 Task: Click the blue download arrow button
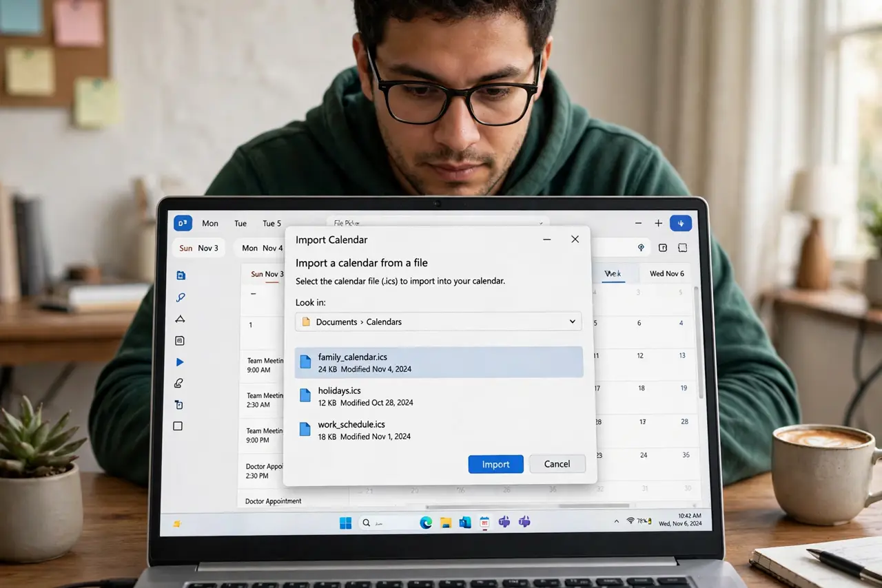click(x=681, y=223)
